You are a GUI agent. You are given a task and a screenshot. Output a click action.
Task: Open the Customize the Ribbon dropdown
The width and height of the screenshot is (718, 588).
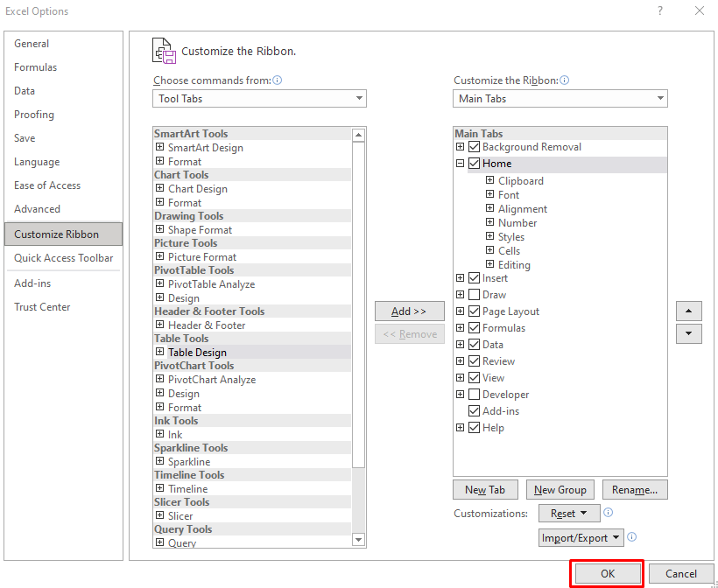(560, 99)
